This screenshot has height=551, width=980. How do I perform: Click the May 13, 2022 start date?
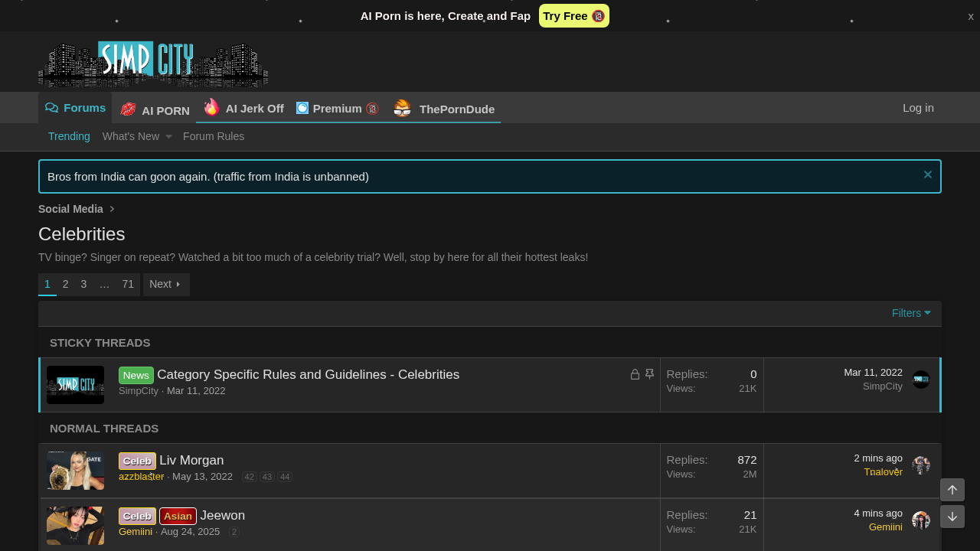(x=202, y=477)
